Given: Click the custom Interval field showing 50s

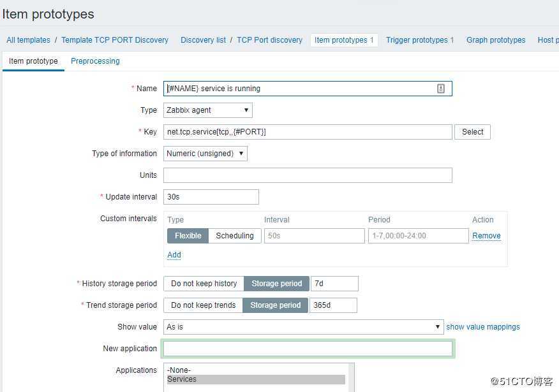Looking at the screenshot, I should coord(315,236).
